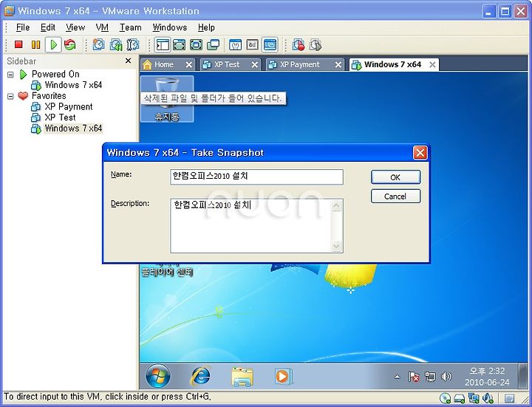The height and width of the screenshot is (407, 532).
Task: Open the View menu
Action: pos(75,27)
